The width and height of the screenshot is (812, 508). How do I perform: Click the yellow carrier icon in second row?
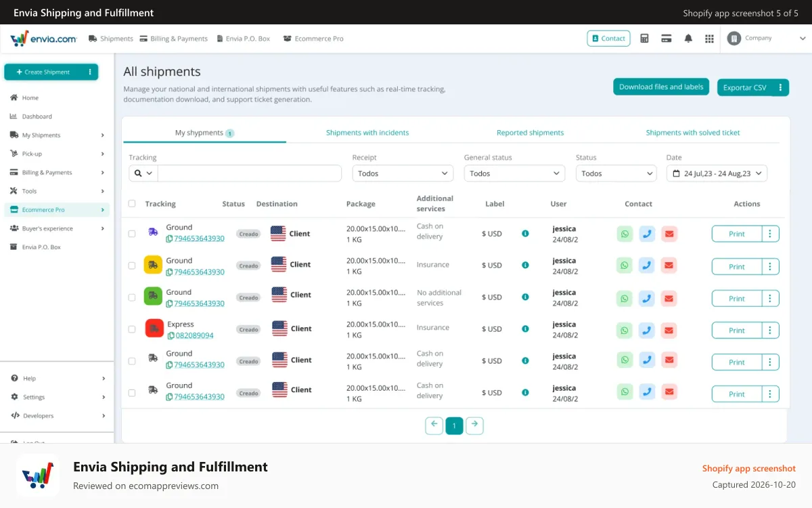154,266
